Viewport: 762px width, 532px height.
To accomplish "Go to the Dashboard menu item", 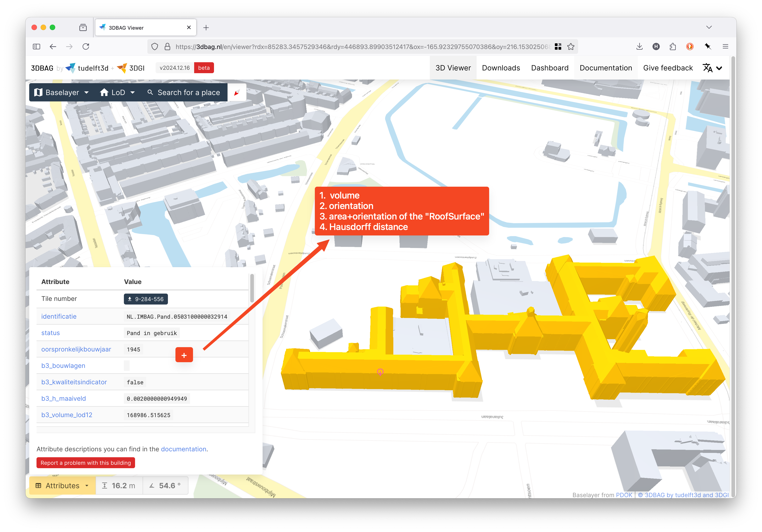I will [x=549, y=68].
